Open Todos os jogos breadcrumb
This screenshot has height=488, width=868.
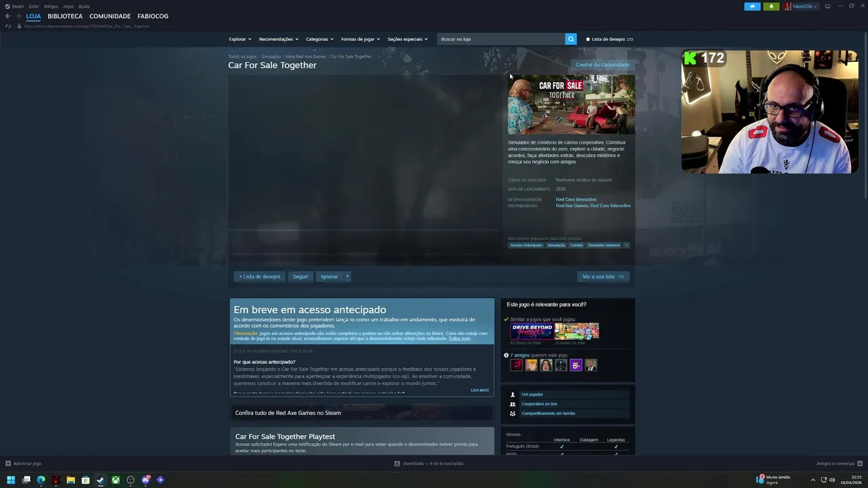[242, 56]
